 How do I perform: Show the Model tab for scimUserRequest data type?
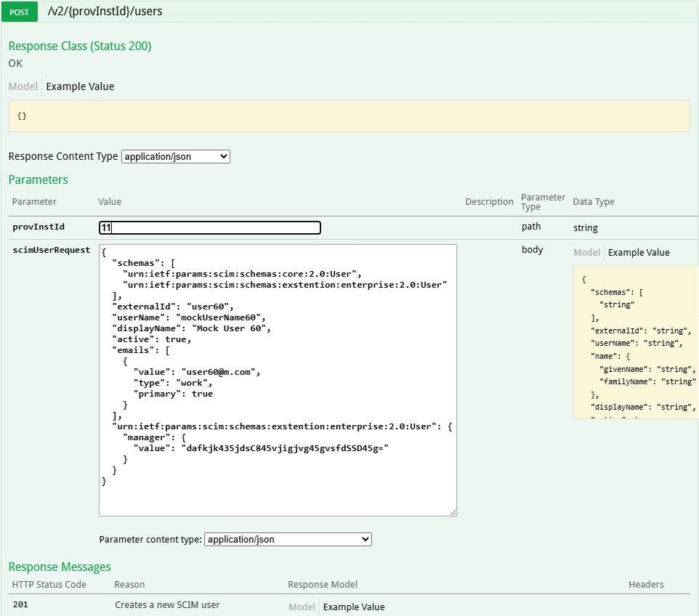(586, 253)
